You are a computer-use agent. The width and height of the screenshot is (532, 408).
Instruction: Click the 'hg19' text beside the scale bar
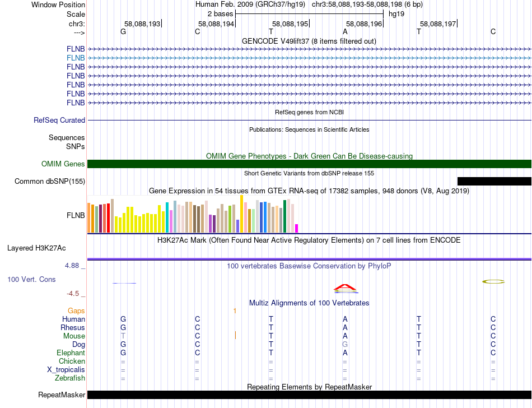pyautogui.click(x=396, y=14)
